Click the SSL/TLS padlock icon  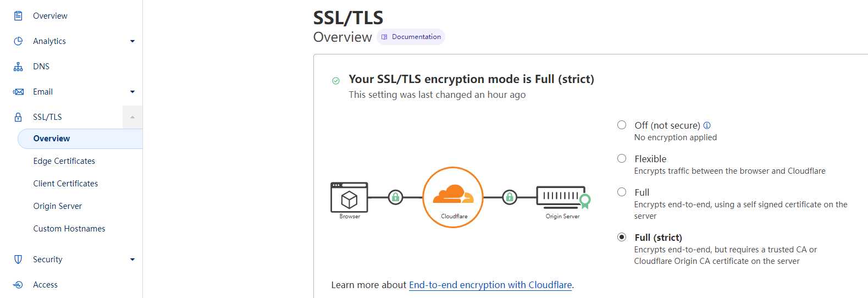coord(18,117)
